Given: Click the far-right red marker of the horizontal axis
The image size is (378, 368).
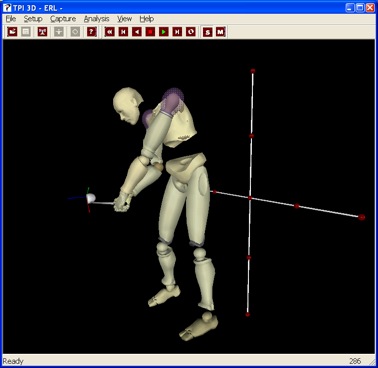Looking at the screenshot, I should click(362, 217).
